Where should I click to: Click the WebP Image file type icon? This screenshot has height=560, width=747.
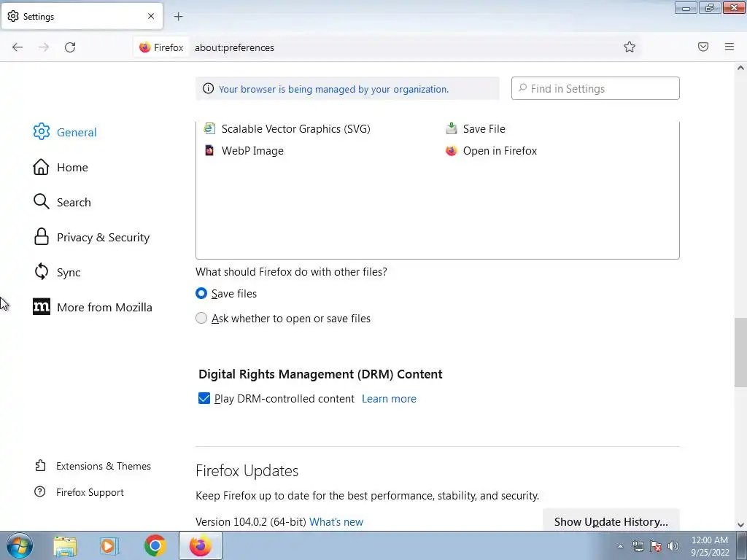[209, 150]
